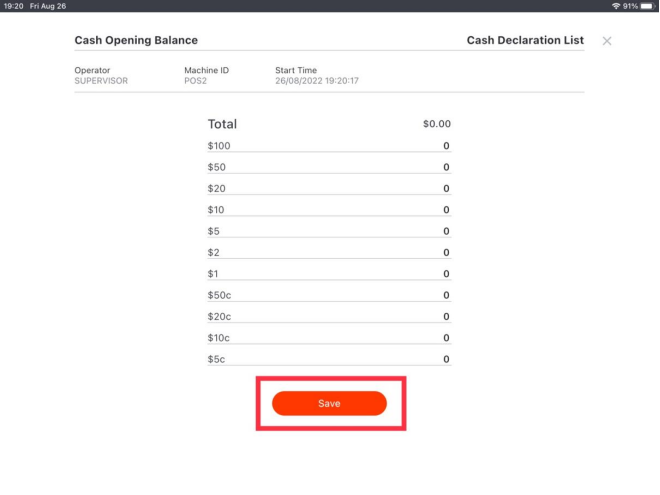Tap the Wi-Fi status icon

click(616, 6)
